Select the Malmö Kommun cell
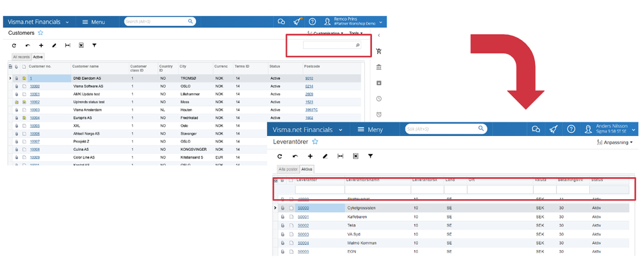 (x=362, y=243)
